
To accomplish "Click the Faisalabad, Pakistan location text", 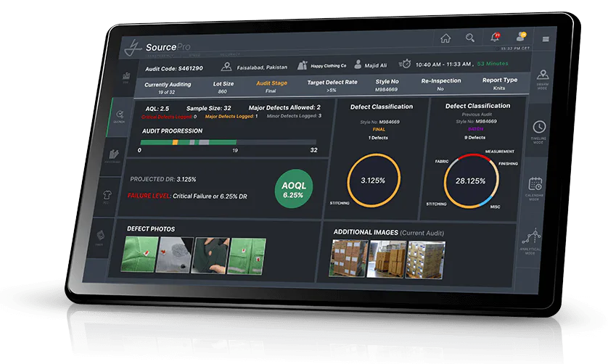I will (x=262, y=67).
